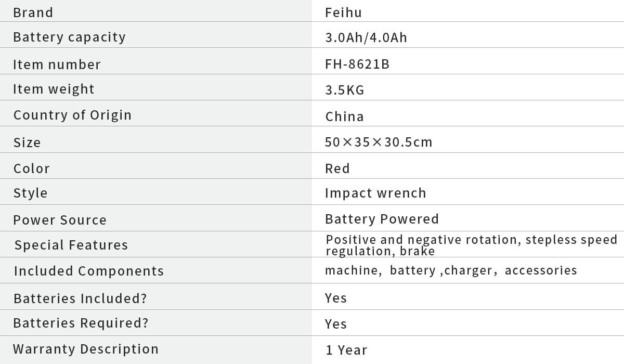Screen dimensions: 624x364
Task: Click the Country of Origin label
Action: (72, 115)
